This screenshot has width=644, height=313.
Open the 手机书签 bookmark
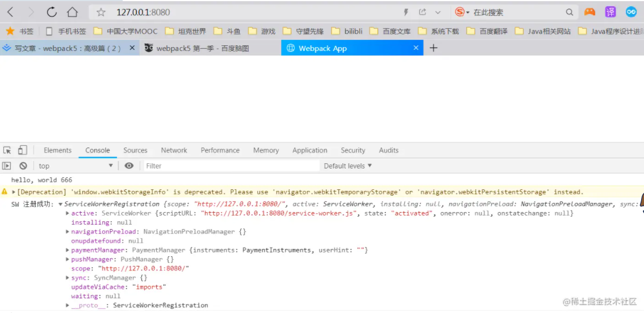click(66, 31)
